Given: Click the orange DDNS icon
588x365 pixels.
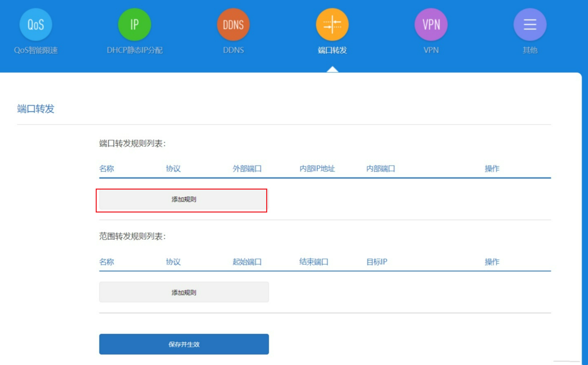Looking at the screenshot, I should (233, 24).
